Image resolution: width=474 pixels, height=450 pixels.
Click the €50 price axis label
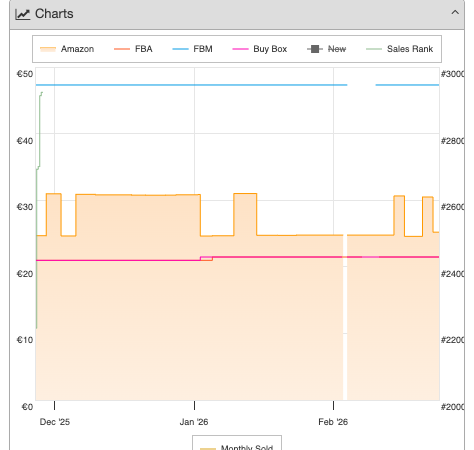pos(25,74)
